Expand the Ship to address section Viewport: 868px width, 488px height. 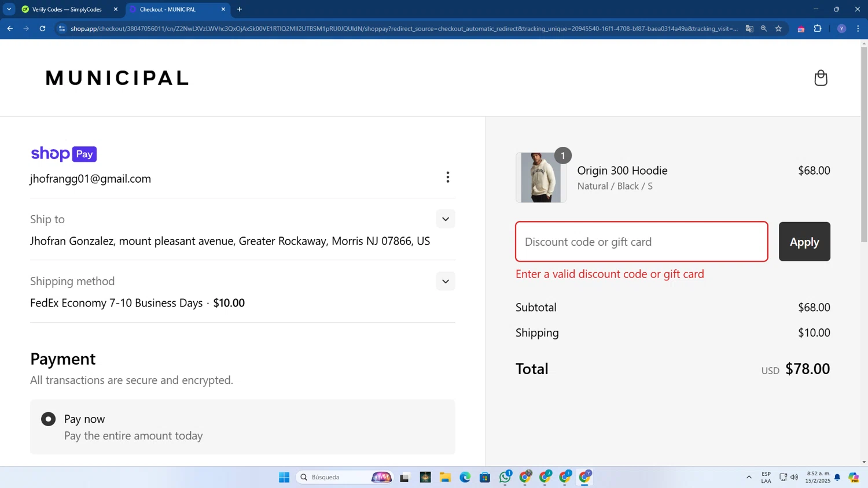(446, 219)
